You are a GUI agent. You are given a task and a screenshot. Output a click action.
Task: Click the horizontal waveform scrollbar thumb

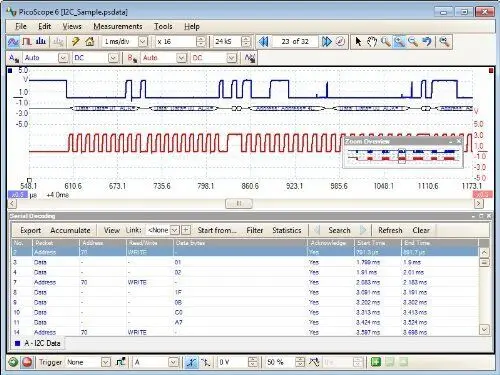point(239,203)
